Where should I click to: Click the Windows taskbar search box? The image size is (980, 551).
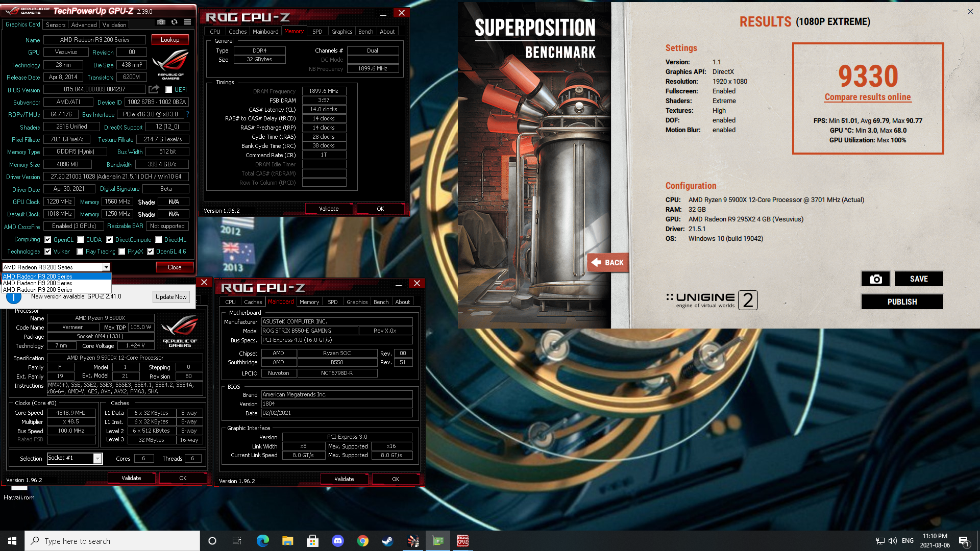(112, 541)
